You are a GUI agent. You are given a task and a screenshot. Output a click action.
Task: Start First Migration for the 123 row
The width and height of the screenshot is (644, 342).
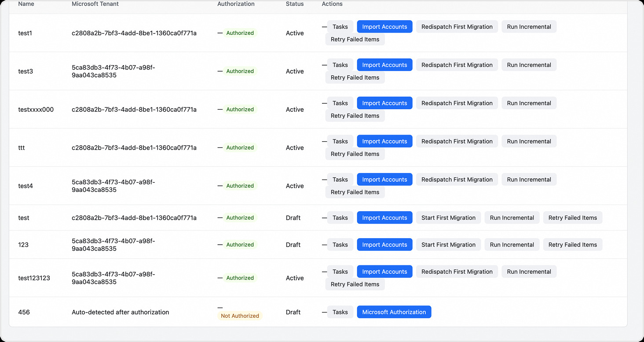pos(448,245)
